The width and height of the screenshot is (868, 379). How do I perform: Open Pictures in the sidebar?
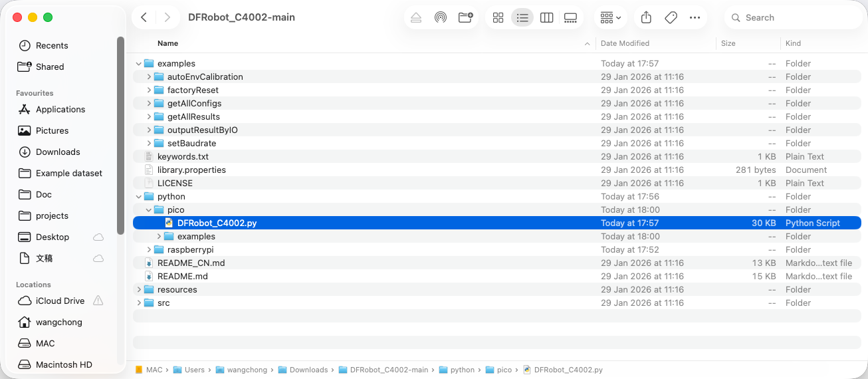(x=52, y=130)
